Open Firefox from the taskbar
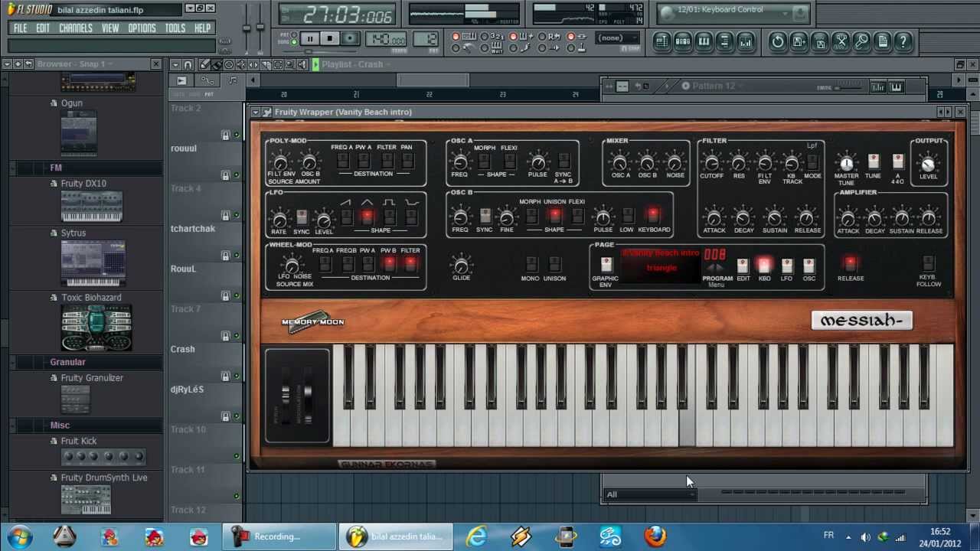 (x=655, y=536)
